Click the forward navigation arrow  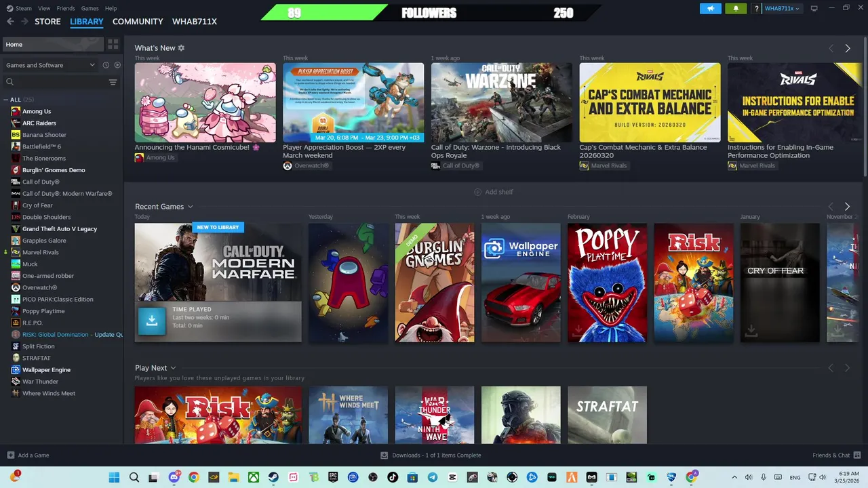[x=24, y=22]
